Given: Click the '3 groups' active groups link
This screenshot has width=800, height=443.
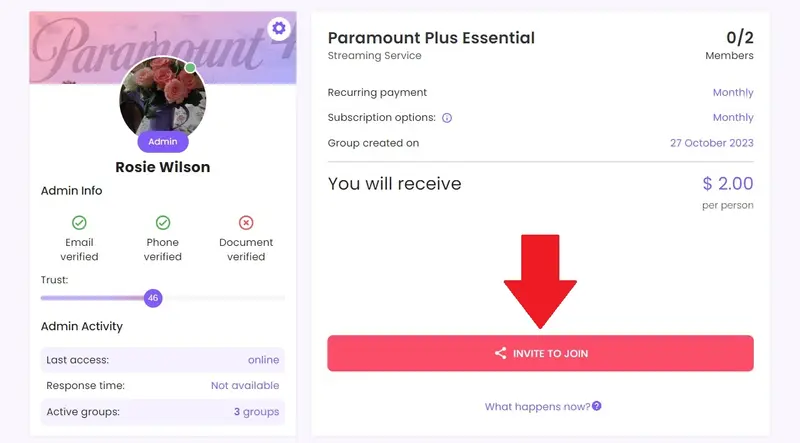Looking at the screenshot, I should (x=257, y=411).
